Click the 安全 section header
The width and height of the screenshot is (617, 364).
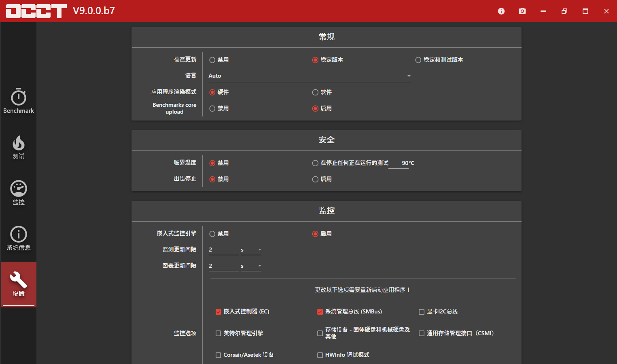coord(327,140)
